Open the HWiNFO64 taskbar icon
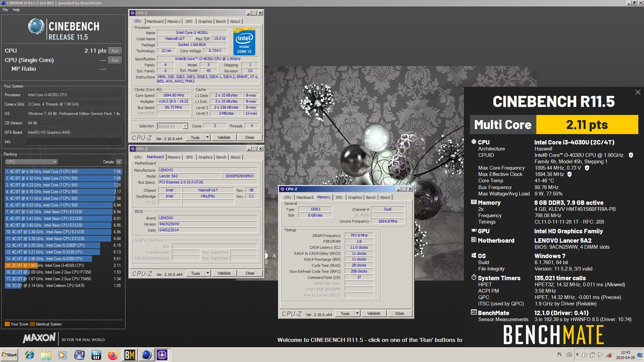 click(x=79, y=355)
